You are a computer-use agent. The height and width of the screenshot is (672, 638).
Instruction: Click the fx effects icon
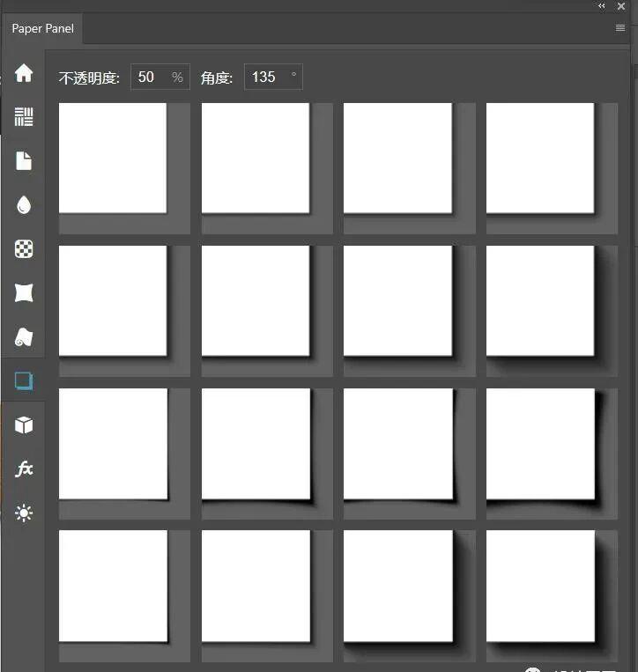[24, 469]
